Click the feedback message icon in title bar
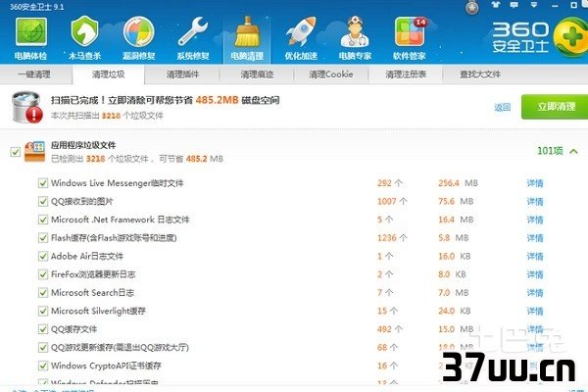The height and width of the screenshot is (392, 588). (x=514, y=5)
